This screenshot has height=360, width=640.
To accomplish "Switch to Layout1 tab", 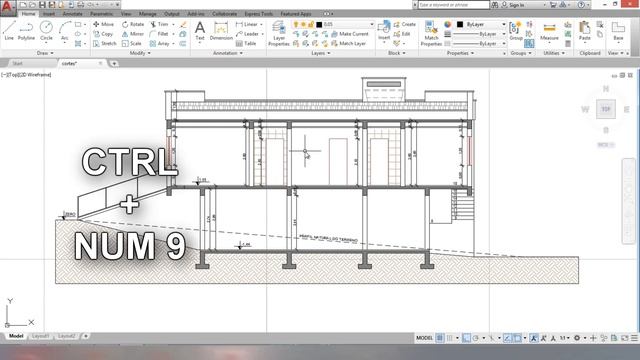I will 40,336.
